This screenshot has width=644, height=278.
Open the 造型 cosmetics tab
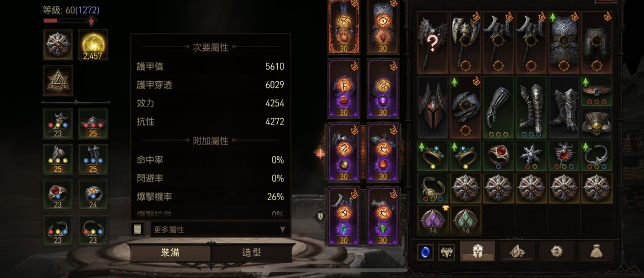(x=252, y=253)
